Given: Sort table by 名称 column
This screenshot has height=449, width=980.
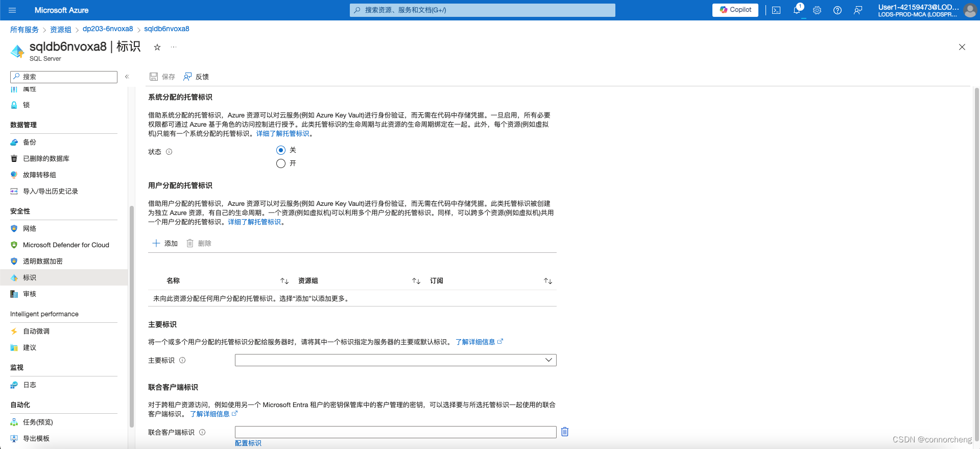Looking at the screenshot, I should tap(284, 281).
